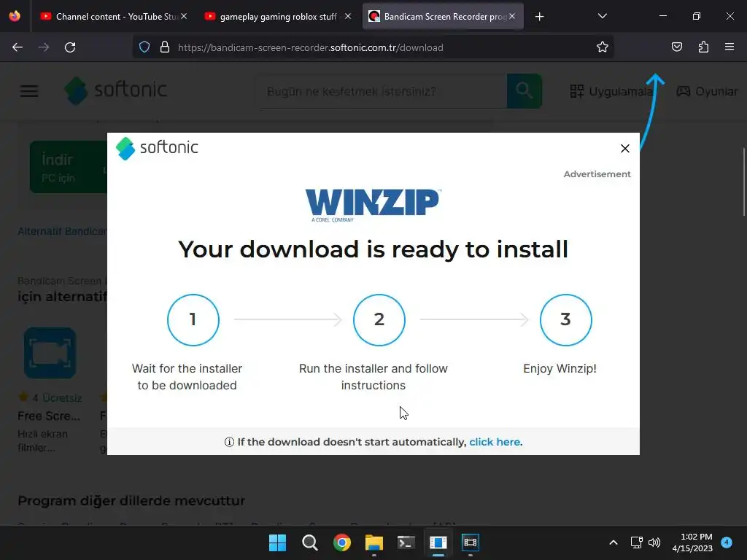Open the Softonic hamburger menu
747x560 pixels.
pos(29,91)
